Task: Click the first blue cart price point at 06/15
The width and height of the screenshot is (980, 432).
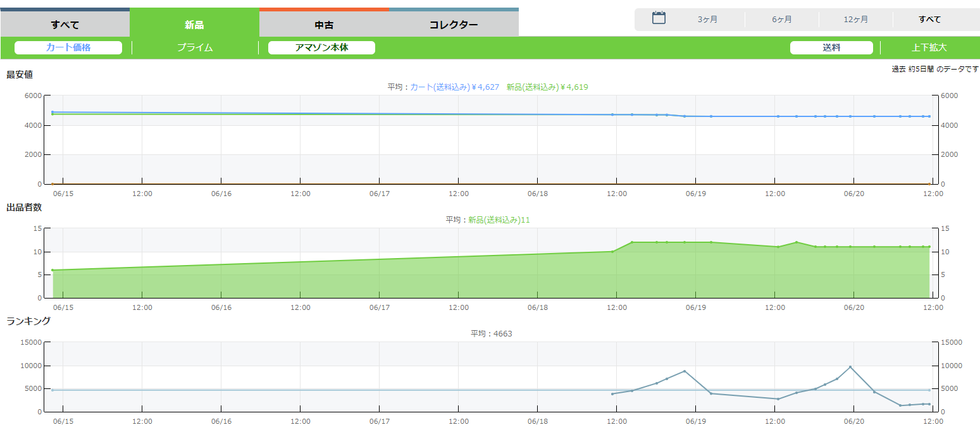Action: pyautogui.click(x=53, y=112)
